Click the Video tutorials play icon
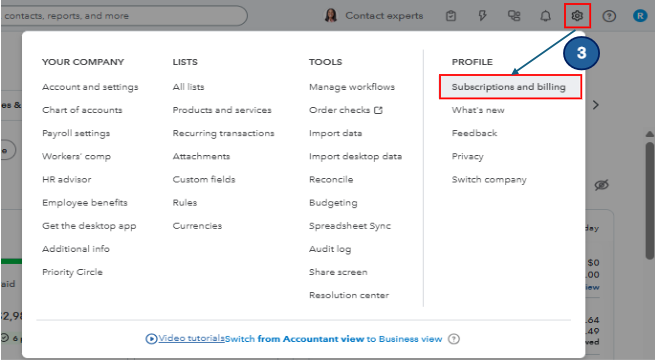Viewport: 655px width, 361px height. point(151,339)
